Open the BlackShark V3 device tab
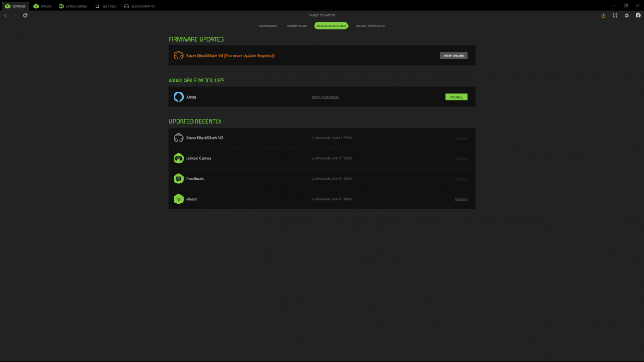 click(x=140, y=5)
